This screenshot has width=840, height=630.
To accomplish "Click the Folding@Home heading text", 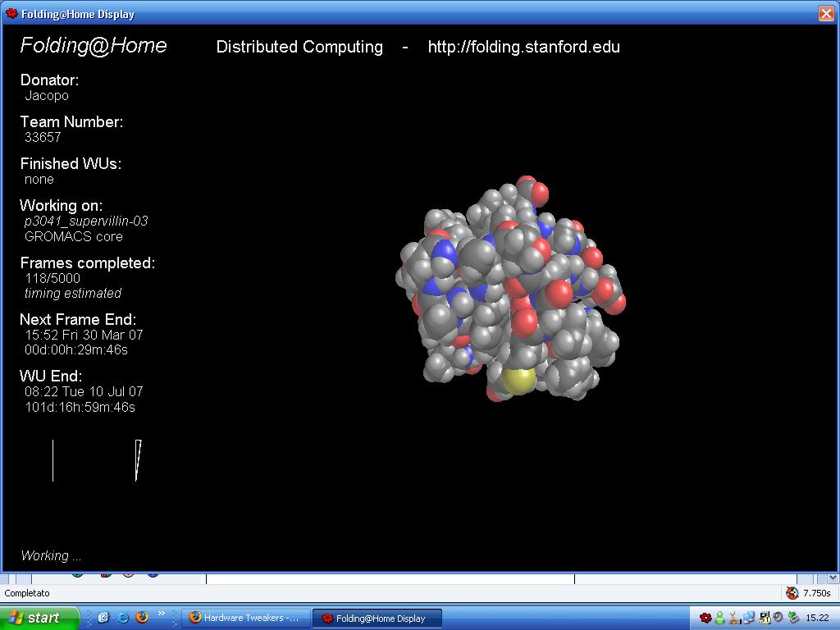I will [x=94, y=45].
